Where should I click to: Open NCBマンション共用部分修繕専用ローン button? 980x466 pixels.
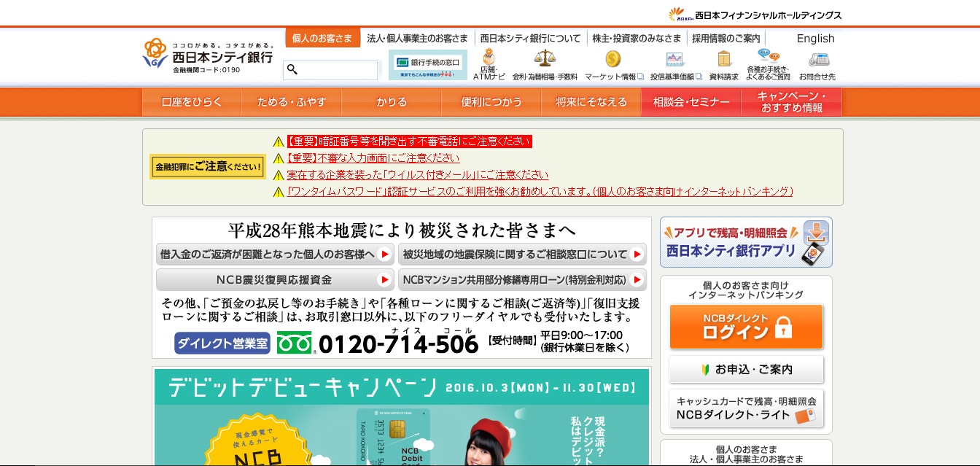[522, 279]
